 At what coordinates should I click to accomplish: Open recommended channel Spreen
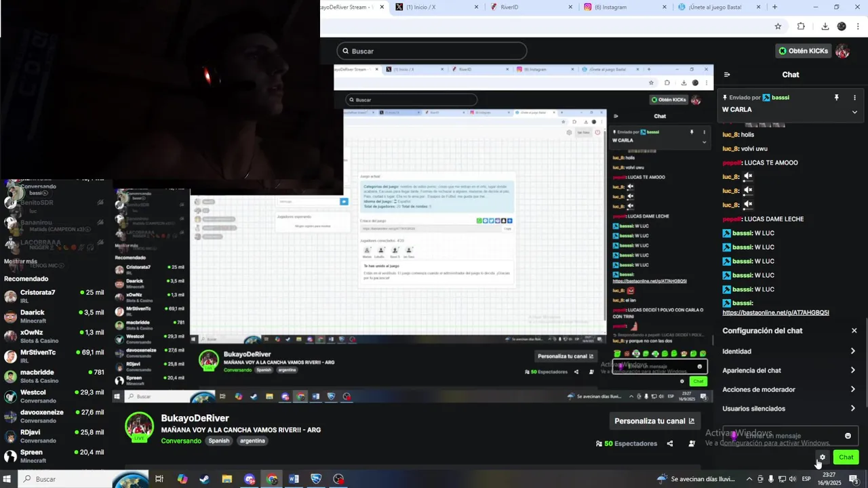tap(54, 456)
